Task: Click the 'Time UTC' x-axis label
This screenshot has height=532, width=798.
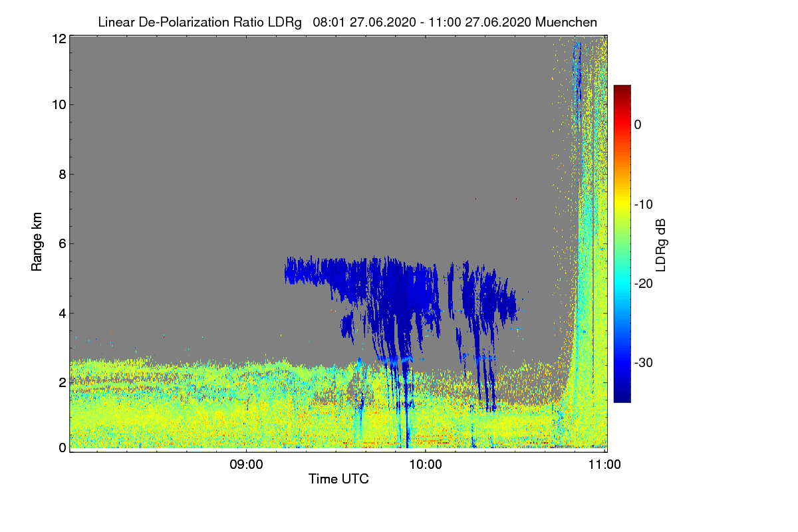Action: point(338,479)
